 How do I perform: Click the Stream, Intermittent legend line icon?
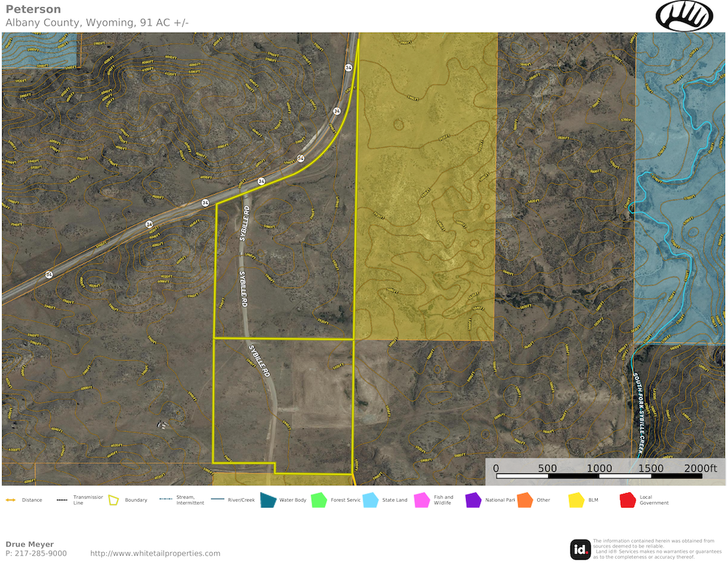(165, 500)
